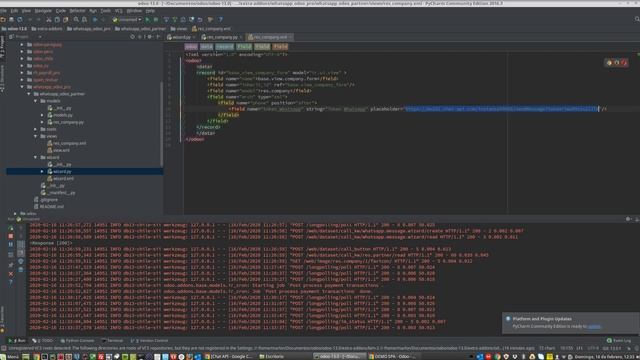Collapse the wizard folder
Image resolution: width=640 pixels, height=360 pixels.
(x=36, y=157)
